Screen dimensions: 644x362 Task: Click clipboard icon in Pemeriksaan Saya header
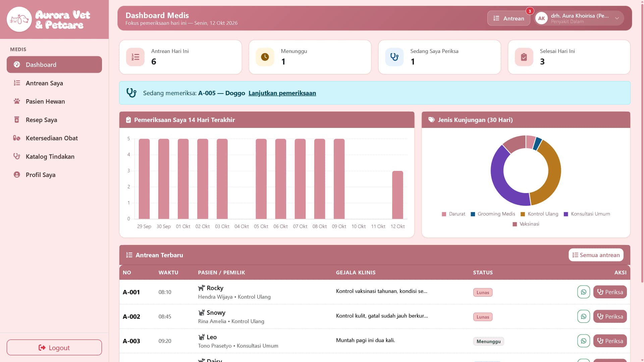click(128, 120)
